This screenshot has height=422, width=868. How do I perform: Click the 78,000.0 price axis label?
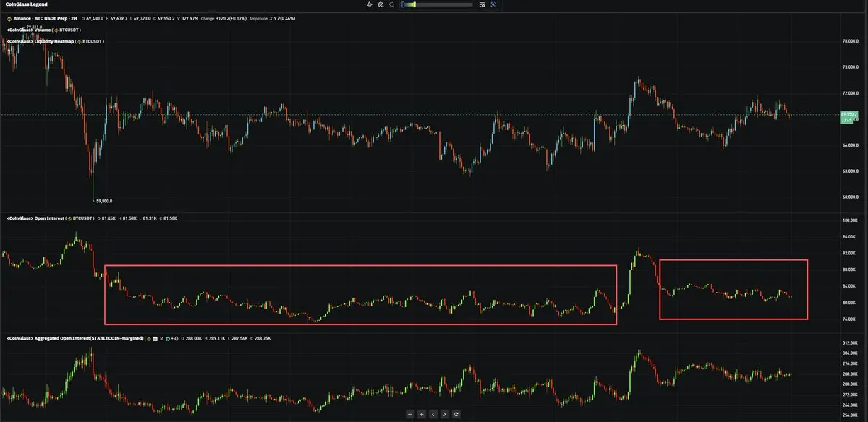(849, 41)
